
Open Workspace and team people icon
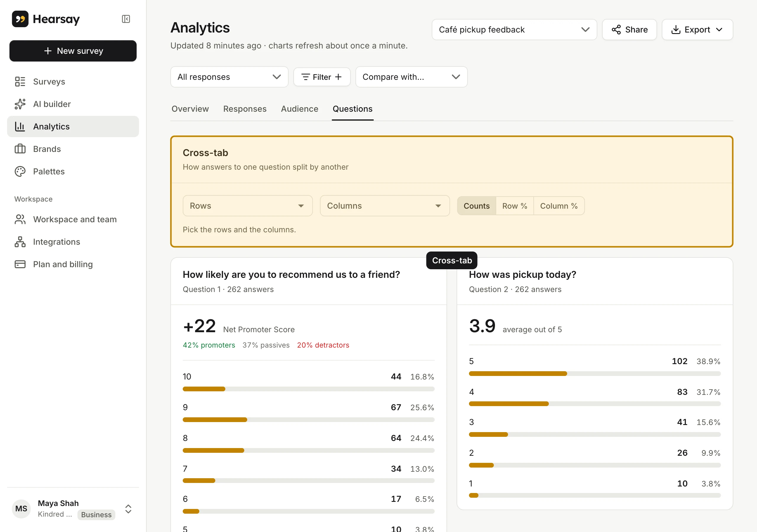pos(20,220)
